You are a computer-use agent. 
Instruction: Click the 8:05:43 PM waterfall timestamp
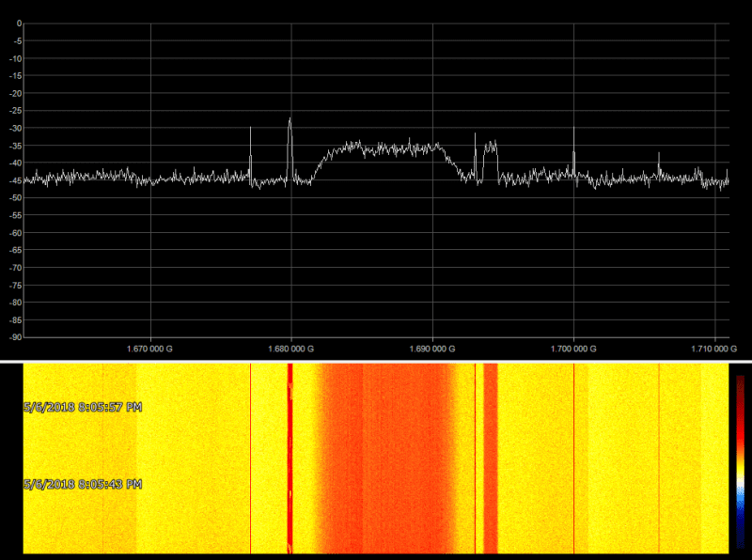pyautogui.click(x=83, y=484)
